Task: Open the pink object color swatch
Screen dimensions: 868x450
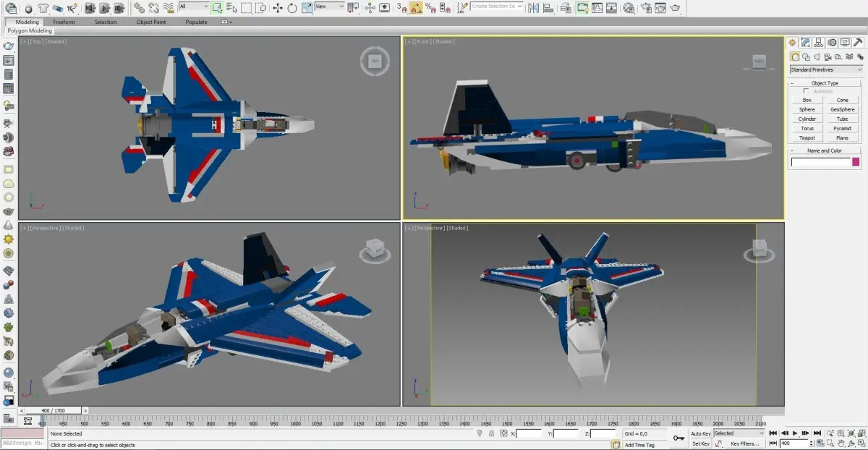Action: [x=856, y=162]
